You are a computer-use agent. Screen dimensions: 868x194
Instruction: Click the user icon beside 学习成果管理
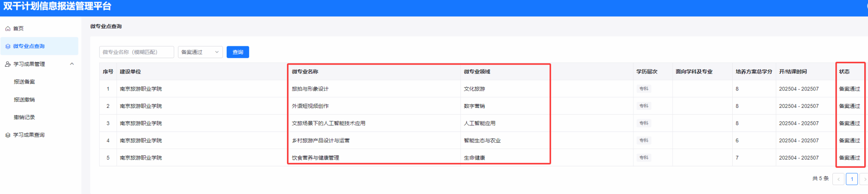click(8, 64)
